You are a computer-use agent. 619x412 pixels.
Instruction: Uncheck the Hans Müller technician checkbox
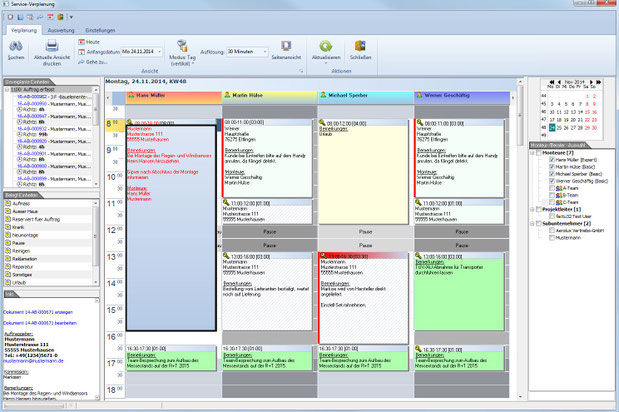tap(552, 160)
